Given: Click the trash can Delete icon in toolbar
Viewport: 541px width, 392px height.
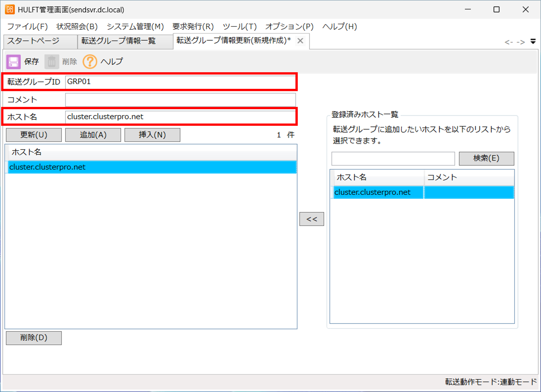Looking at the screenshot, I should click(52, 62).
